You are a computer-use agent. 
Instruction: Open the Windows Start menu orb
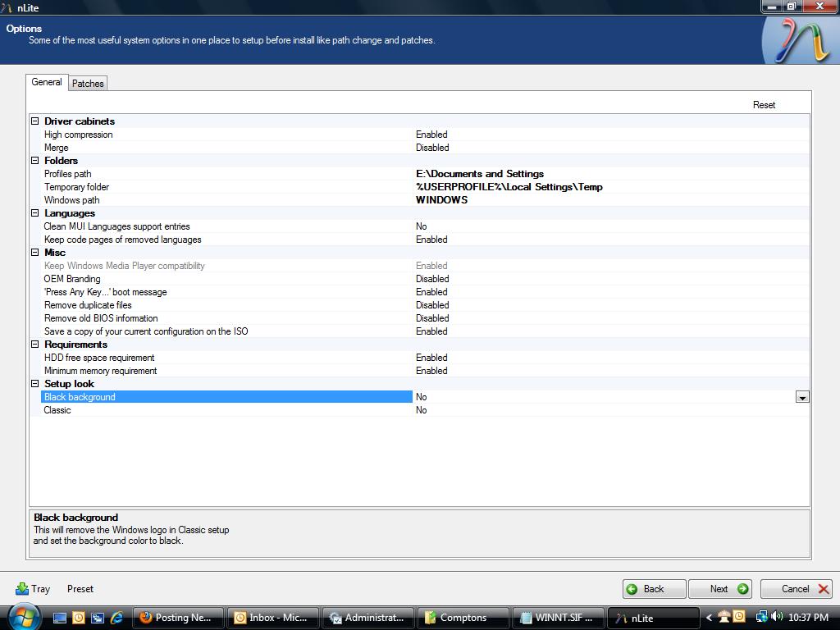(24, 617)
